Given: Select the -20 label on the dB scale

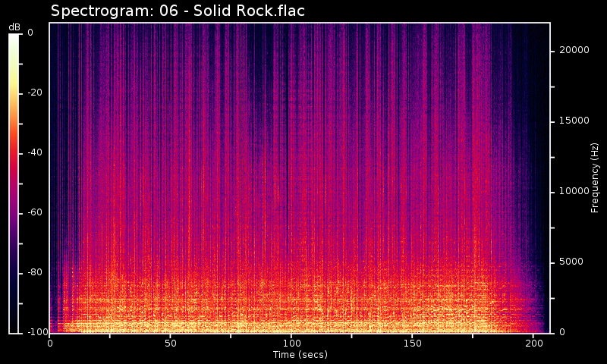Looking at the screenshot, I should point(33,93).
